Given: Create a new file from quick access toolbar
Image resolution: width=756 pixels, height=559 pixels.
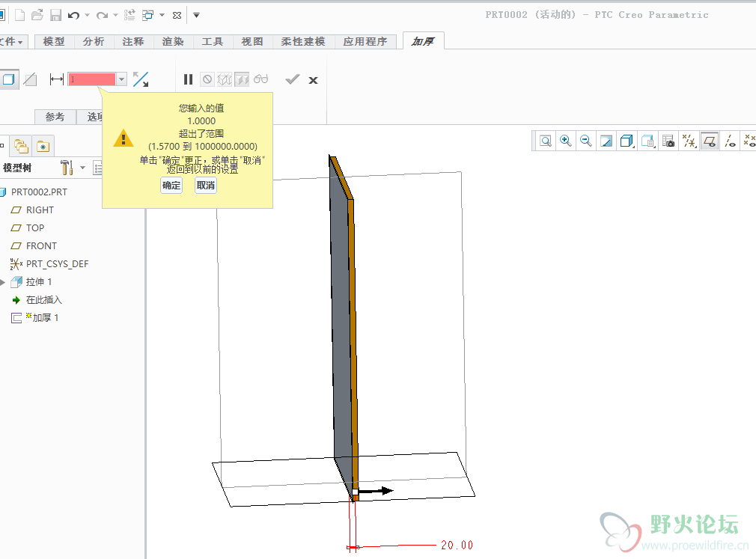Looking at the screenshot, I should tap(19, 16).
